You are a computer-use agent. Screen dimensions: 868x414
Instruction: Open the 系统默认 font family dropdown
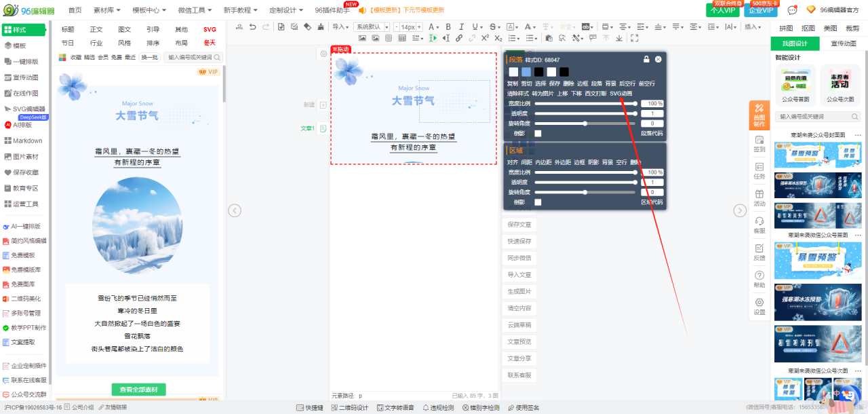(x=372, y=26)
